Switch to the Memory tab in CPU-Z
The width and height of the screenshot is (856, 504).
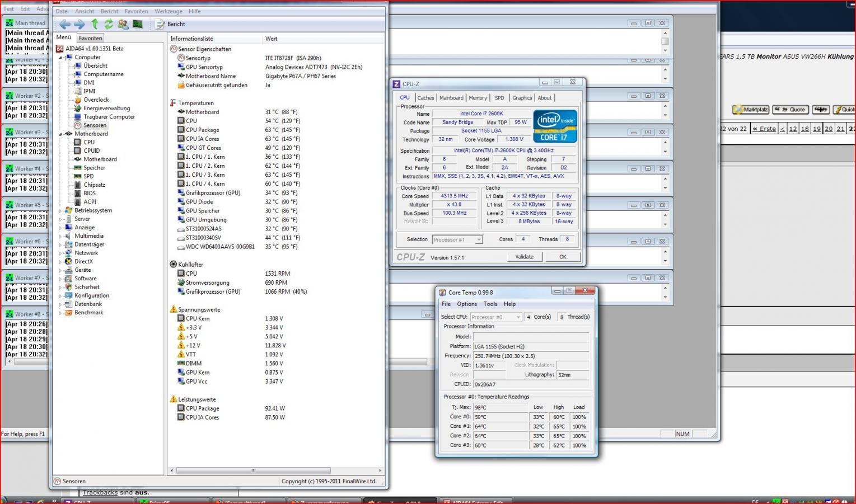pyautogui.click(x=478, y=98)
